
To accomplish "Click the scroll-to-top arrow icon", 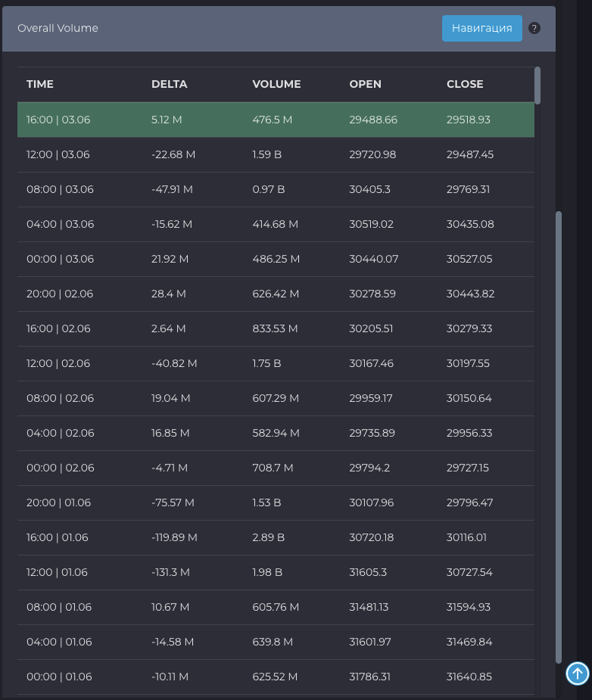I will tap(578, 674).
